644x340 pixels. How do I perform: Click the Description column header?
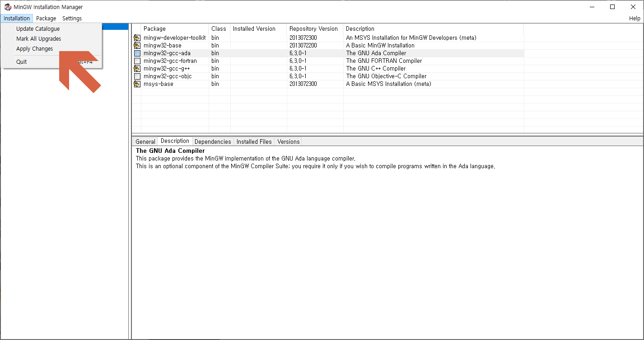(x=434, y=29)
